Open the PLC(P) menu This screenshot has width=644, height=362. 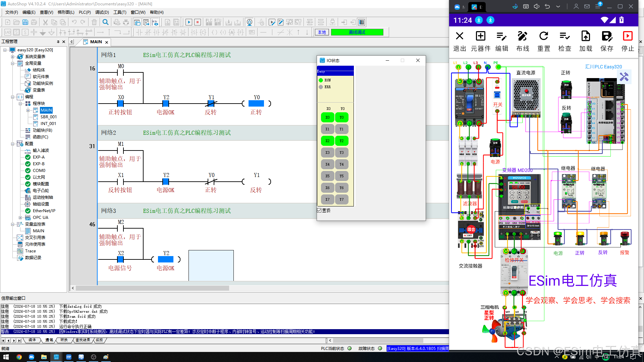[85, 12]
